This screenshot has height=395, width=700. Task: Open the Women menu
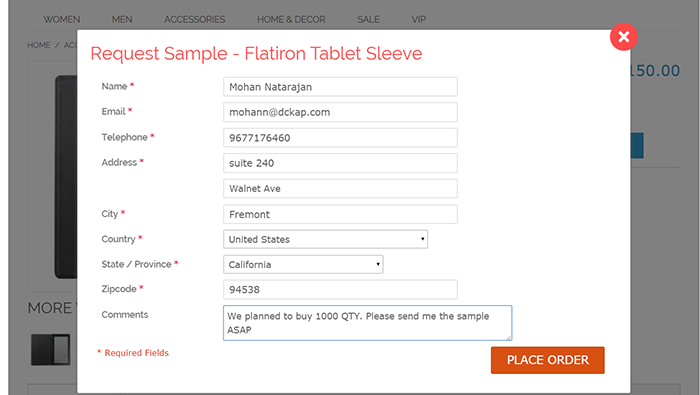62,20
